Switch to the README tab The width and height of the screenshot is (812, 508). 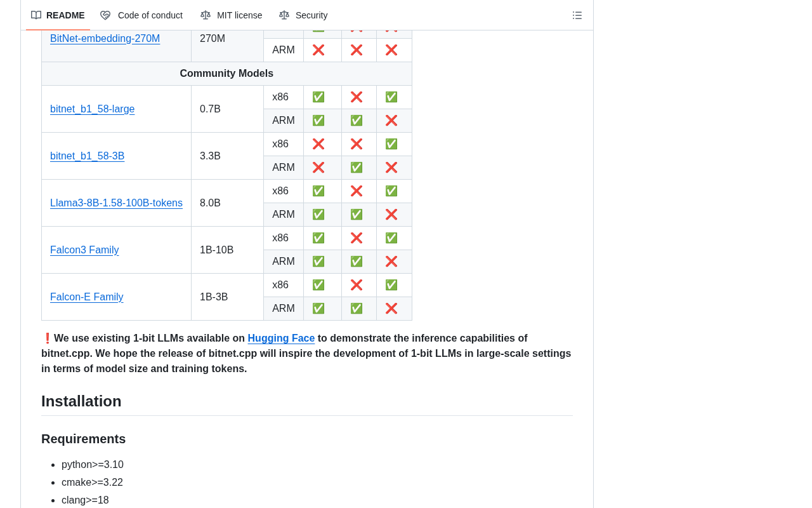point(58,15)
